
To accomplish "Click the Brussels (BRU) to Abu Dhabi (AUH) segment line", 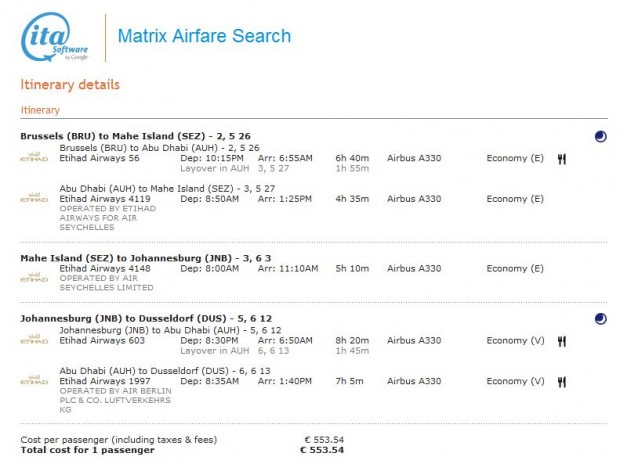I will point(159,148).
